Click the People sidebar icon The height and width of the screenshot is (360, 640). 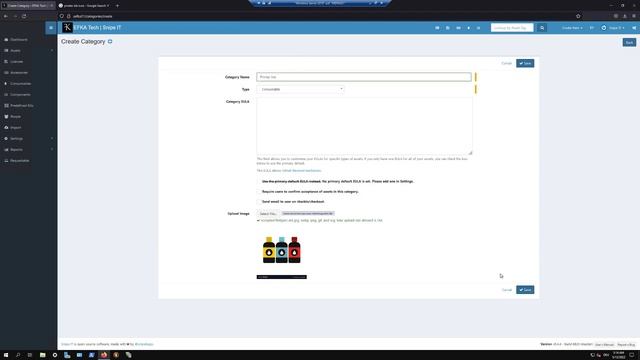[x=6, y=117]
